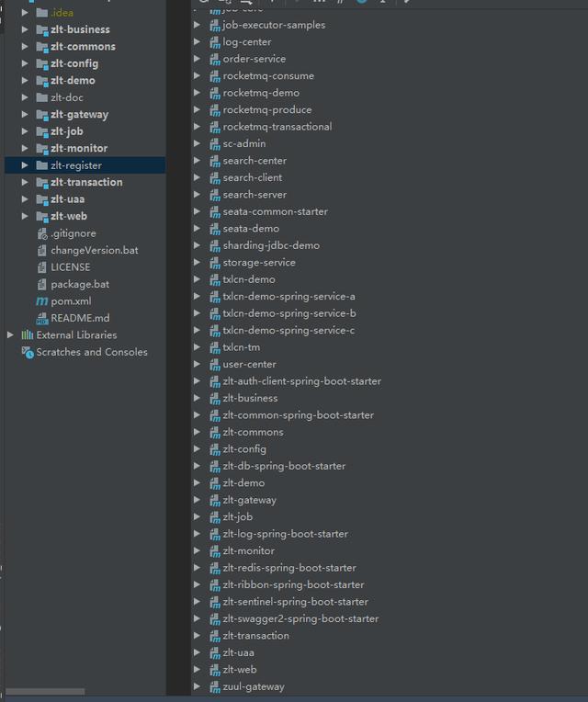This screenshot has width=588, height=702.
Task: Click Maven module icon for user-center
Action: (x=215, y=365)
